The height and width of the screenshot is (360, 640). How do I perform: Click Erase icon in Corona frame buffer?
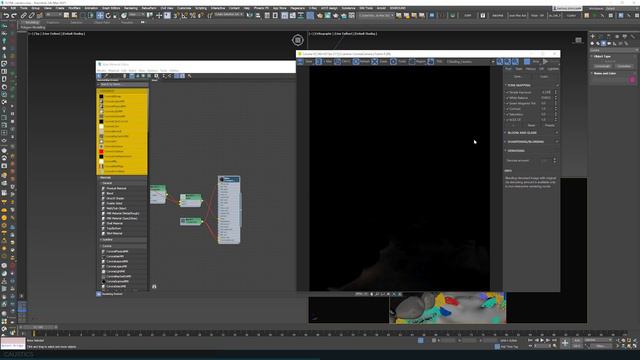tap(374, 62)
